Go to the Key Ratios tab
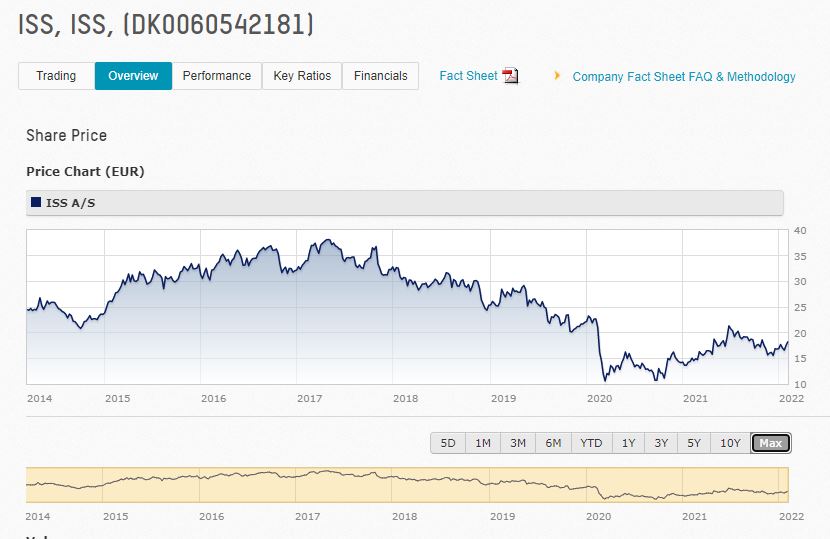Viewport: 830px width, 539px height. [x=302, y=76]
